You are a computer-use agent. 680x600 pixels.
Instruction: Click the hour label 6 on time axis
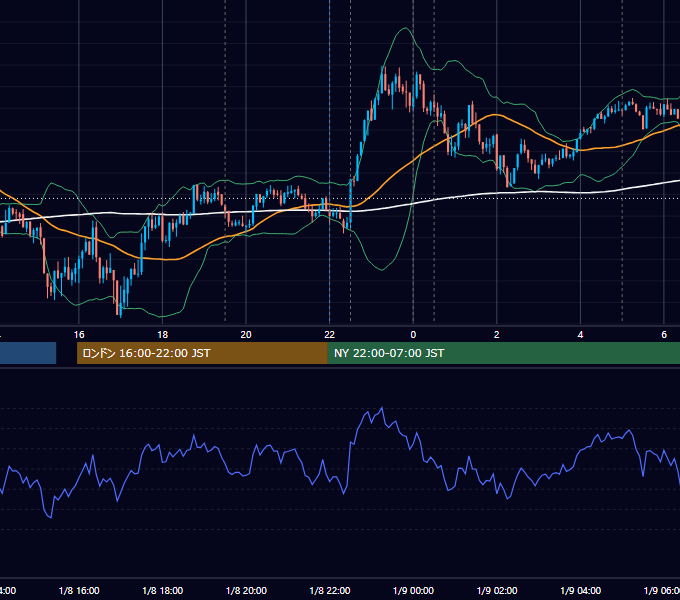(x=664, y=335)
